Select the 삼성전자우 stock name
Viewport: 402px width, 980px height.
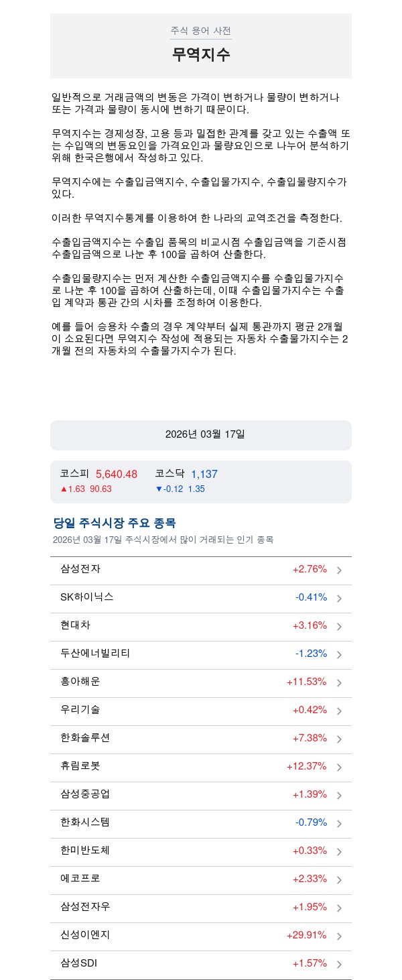(x=85, y=907)
